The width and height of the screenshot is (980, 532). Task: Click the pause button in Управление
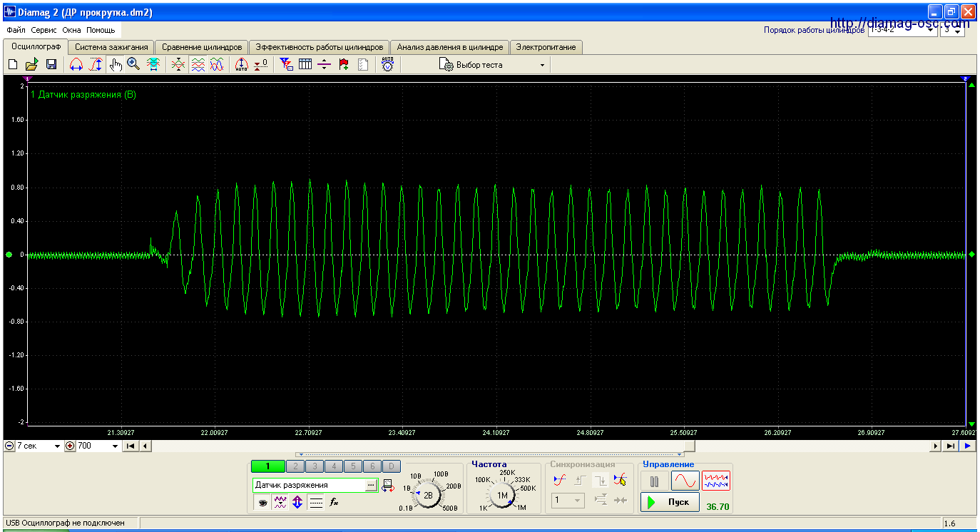pyautogui.click(x=654, y=481)
